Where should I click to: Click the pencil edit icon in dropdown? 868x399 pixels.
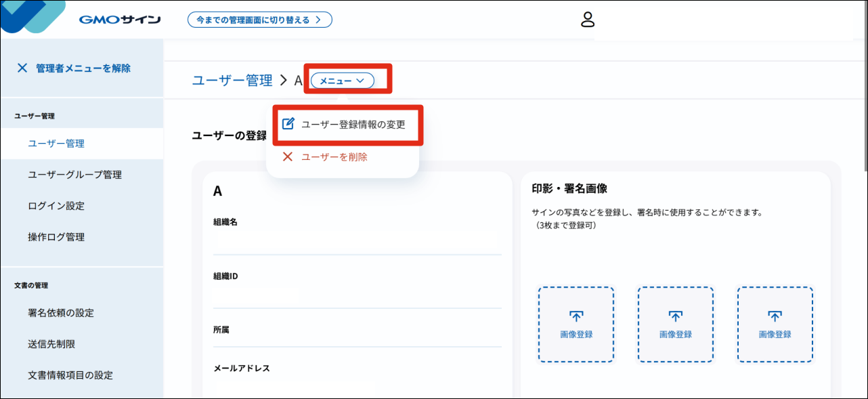pyautogui.click(x=288, y=124)
